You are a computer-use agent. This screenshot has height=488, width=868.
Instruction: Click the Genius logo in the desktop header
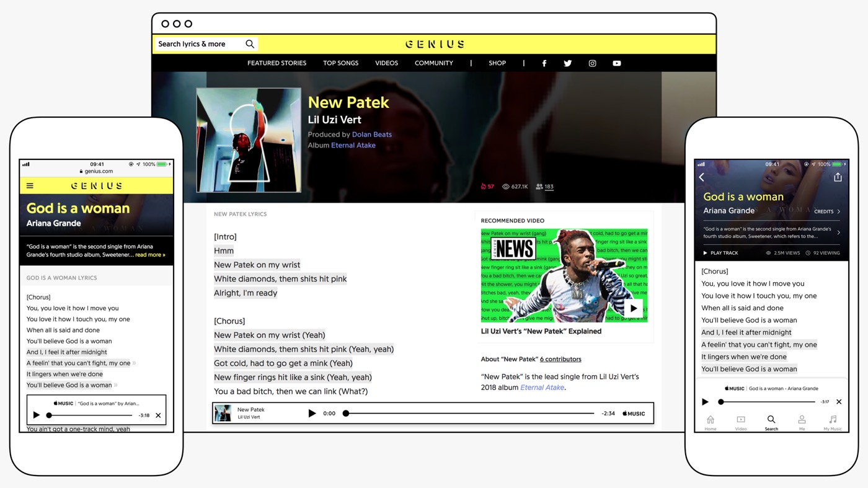pyautogui.click(x=435, y=44)
